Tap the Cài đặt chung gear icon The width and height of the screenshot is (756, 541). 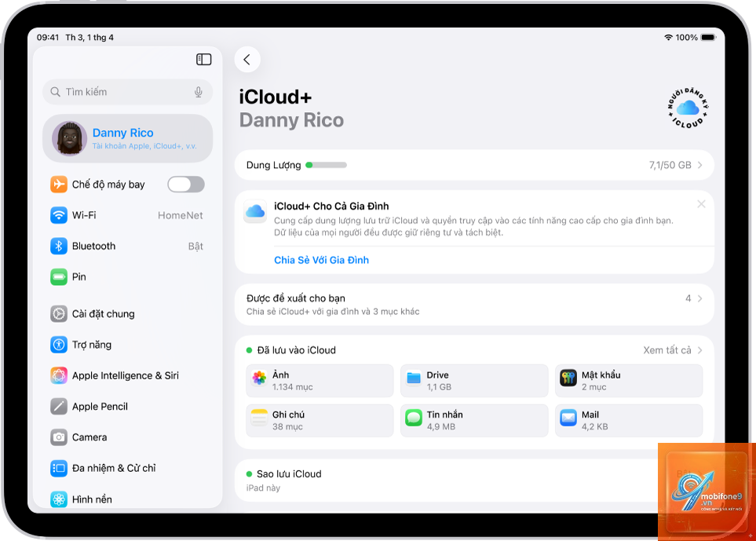[x=59, y=314]
